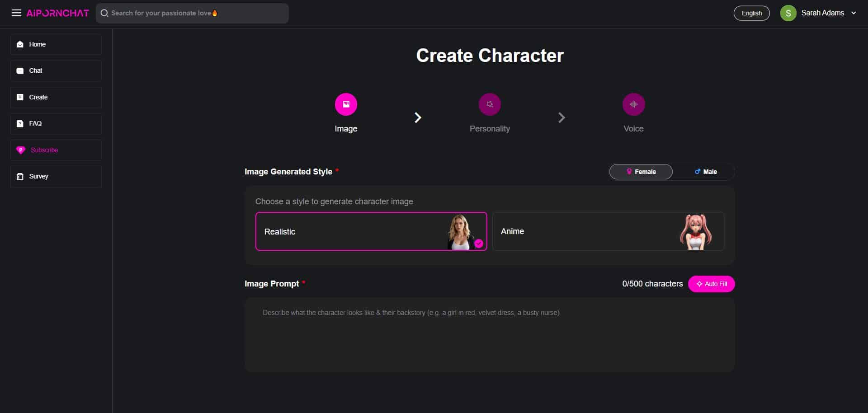The height and width of the screenshot is (413, 868).
Task: Click the 'Image Generated Style' label
Action: [288, 172]
